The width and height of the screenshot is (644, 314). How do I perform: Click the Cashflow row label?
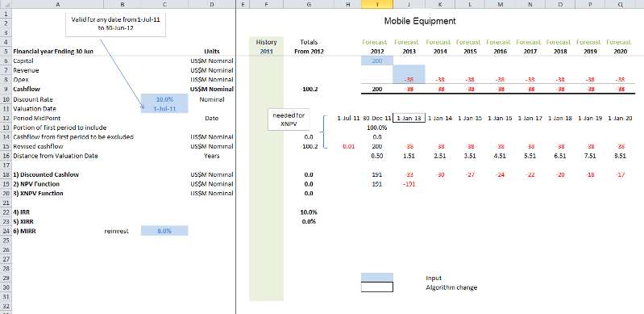[x=27, y=89]
